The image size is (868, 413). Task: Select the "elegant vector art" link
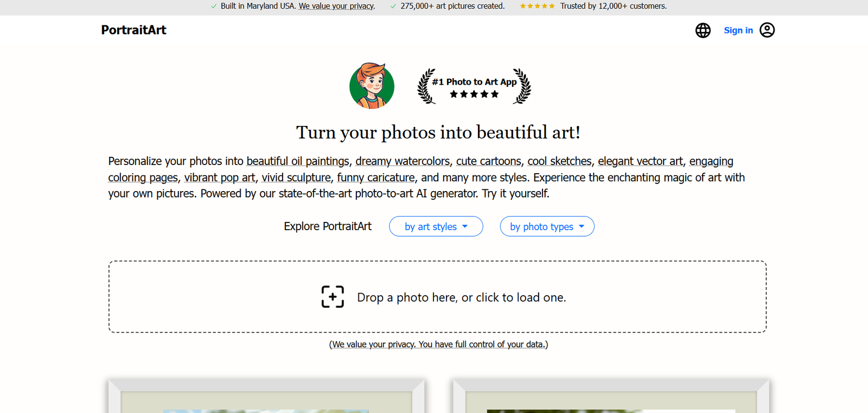(640, 161)
